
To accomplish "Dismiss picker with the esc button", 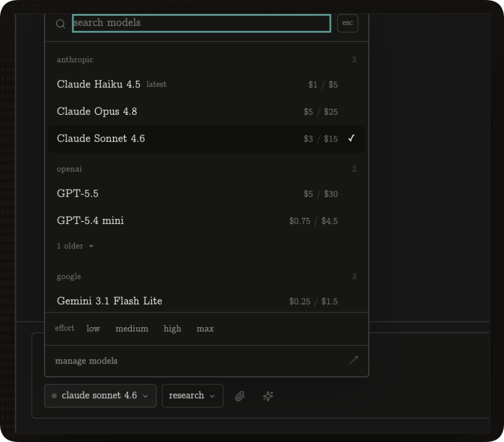I will point(348,23).
